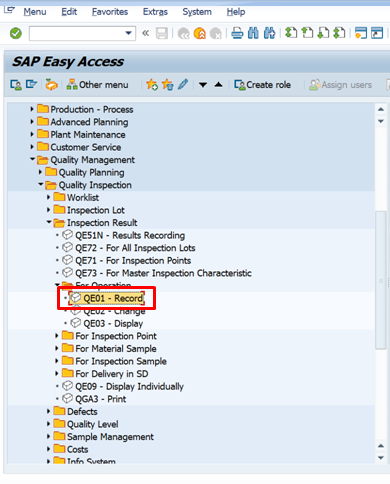Open the Menu menu

[35, 12]
